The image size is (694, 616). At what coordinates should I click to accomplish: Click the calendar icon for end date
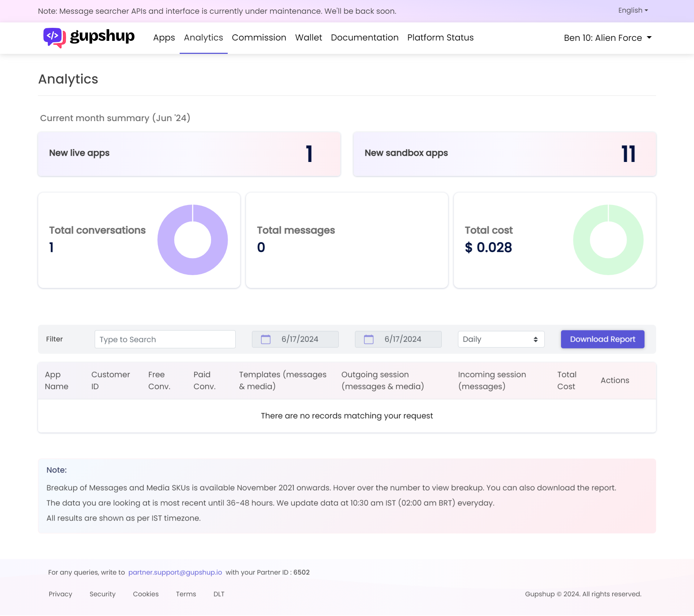click(368, 339)
